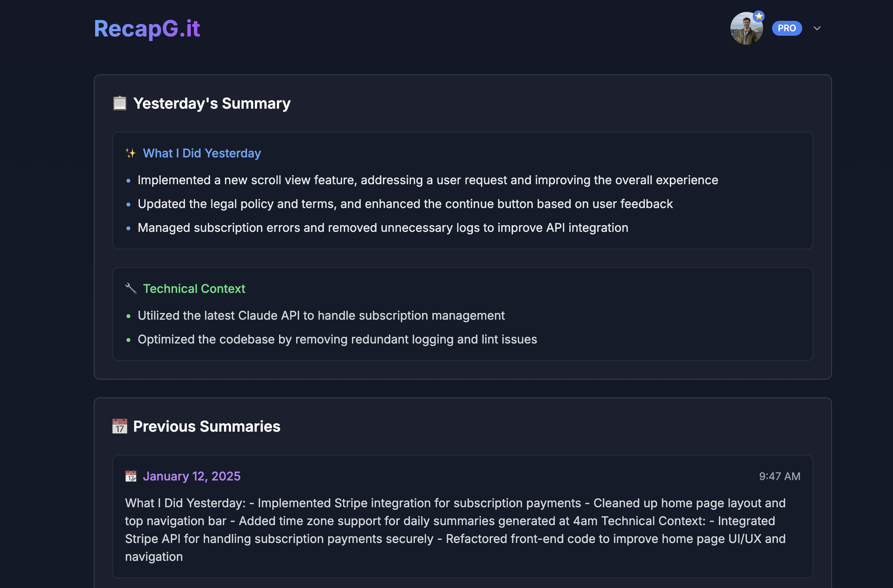Viewport: 893px width, 588px height.
Task: Click the PRO plan badge
Action: point(787,29)
